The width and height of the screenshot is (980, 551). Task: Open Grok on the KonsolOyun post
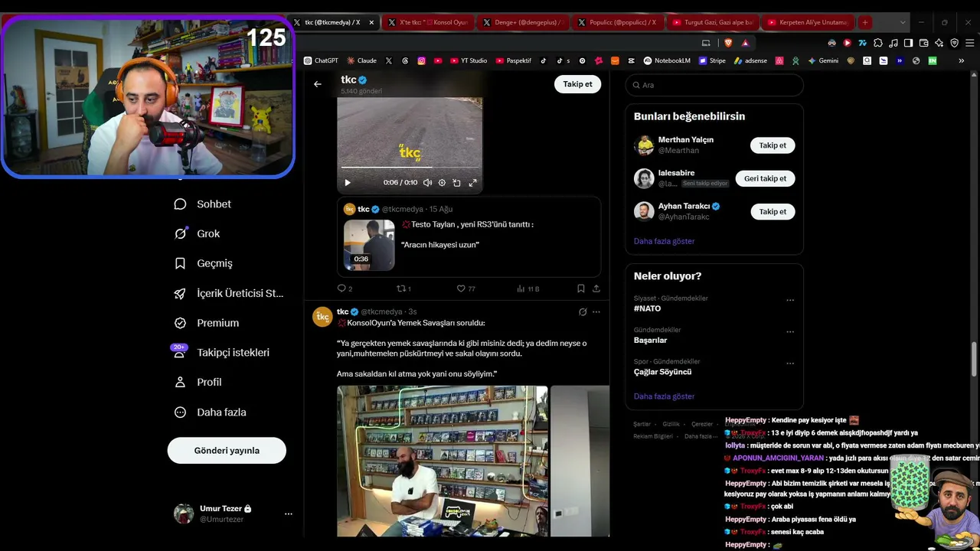point(583,312)
